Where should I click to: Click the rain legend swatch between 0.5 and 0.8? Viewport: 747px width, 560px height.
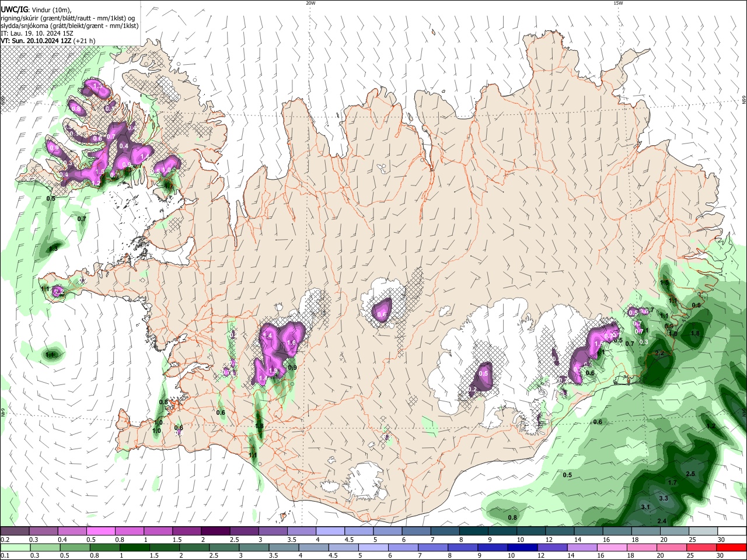(75, 547)
